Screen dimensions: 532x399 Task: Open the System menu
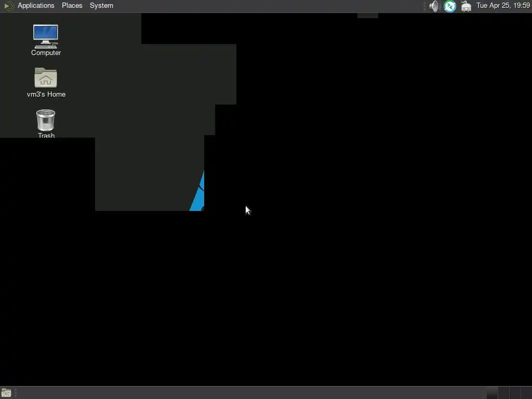[101, 6]
